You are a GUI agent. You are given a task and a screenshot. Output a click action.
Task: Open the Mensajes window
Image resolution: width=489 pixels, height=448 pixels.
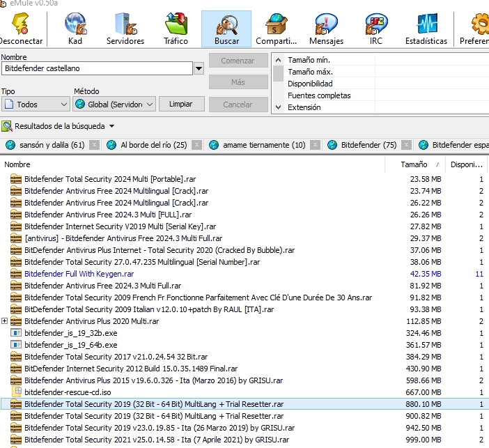click(x=326, y=29)
